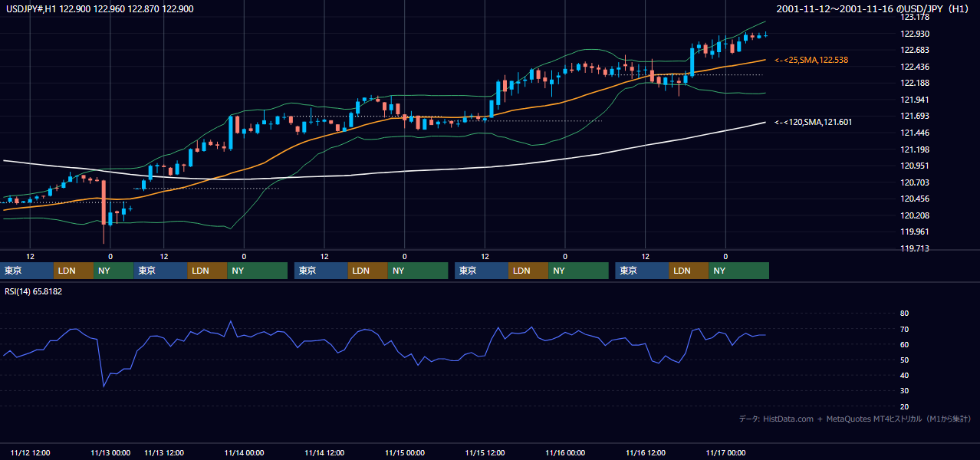The image size is (980, 460).
Task: Click the first NY session block from left
Action: pyautogui.click(x=113, y=271)
